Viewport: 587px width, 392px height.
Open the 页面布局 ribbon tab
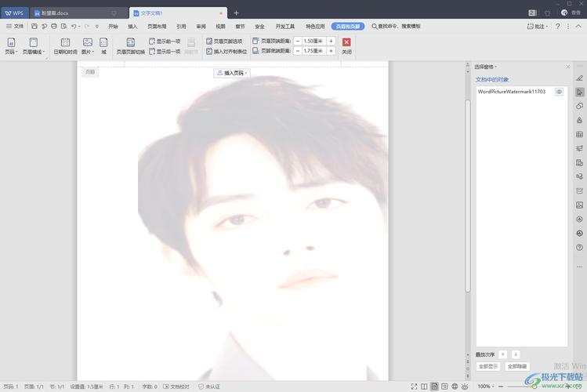click(156, 26)
